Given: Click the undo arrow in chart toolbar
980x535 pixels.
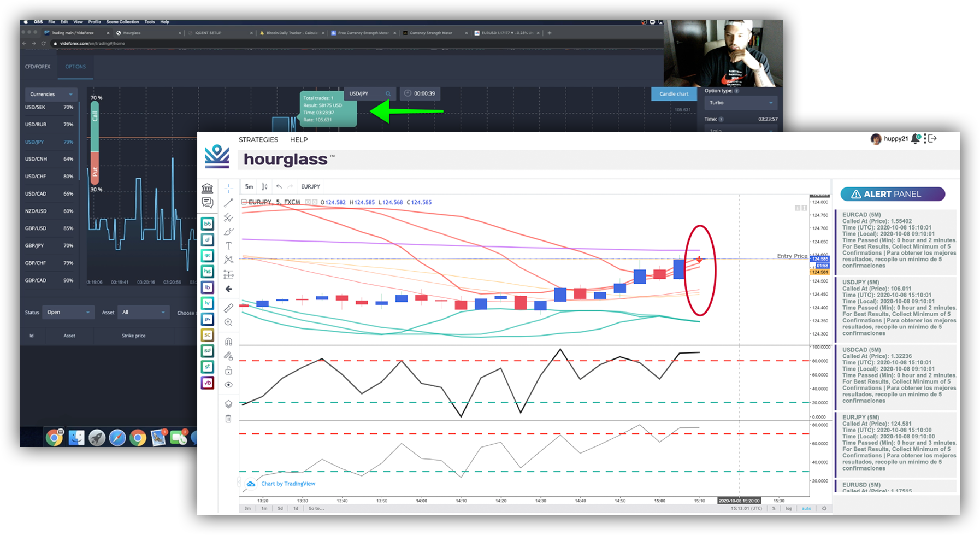Looking at the screenshot, I should [279, 186].
